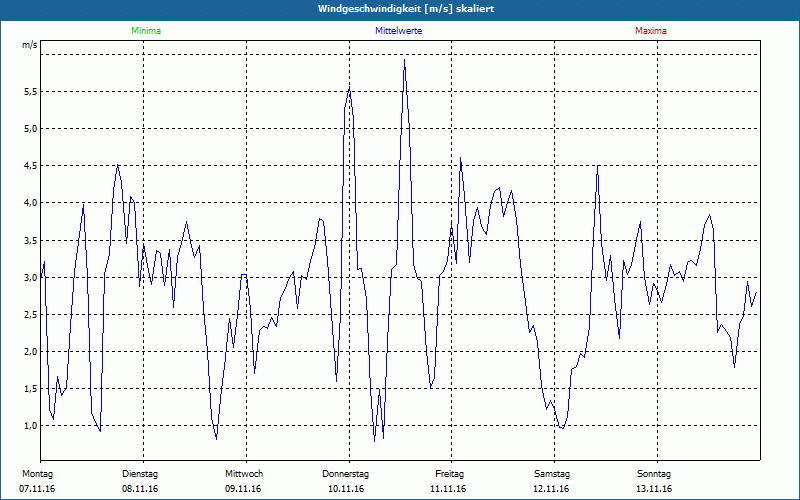The height and width of the screenshot is (500, 800).
Task: Click the y-axis value '3,5'
Action: pyautogui.click(x=31, y=240)
